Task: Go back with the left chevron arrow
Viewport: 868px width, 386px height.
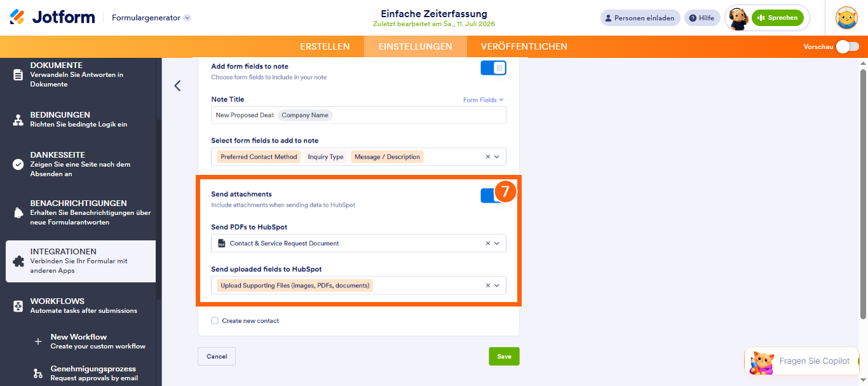Action: tap(177, 86)
